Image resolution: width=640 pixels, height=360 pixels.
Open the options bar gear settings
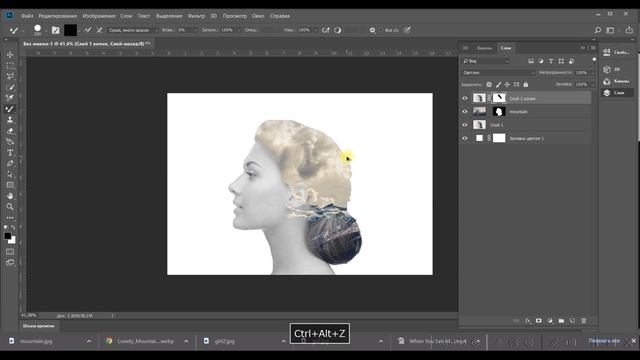[x=372, y=30]
